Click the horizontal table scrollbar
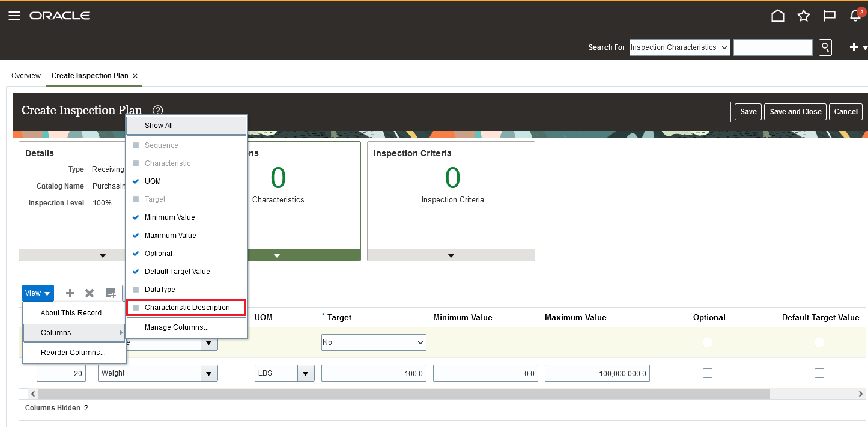The height and width of the screenshot is (441, 868). [404, 394]
